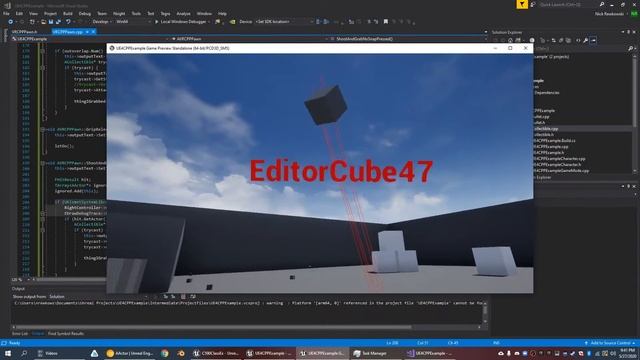Open the View menu

tap(33, 13)
